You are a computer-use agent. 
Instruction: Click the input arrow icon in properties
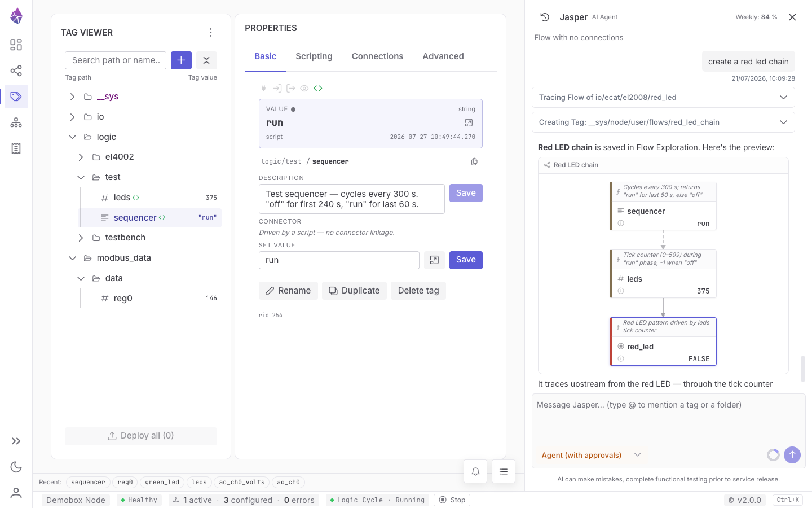[x=277, y=88]
